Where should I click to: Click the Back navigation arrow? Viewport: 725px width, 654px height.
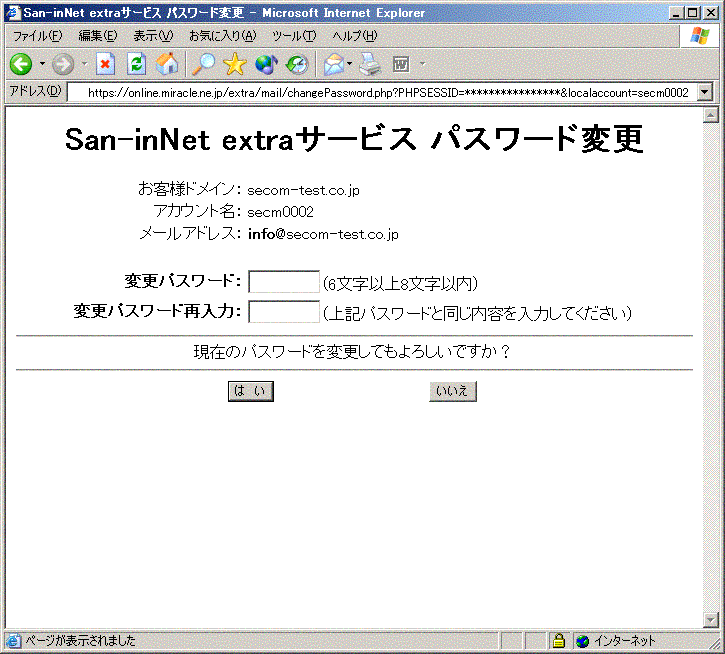[x=21, y=65]
